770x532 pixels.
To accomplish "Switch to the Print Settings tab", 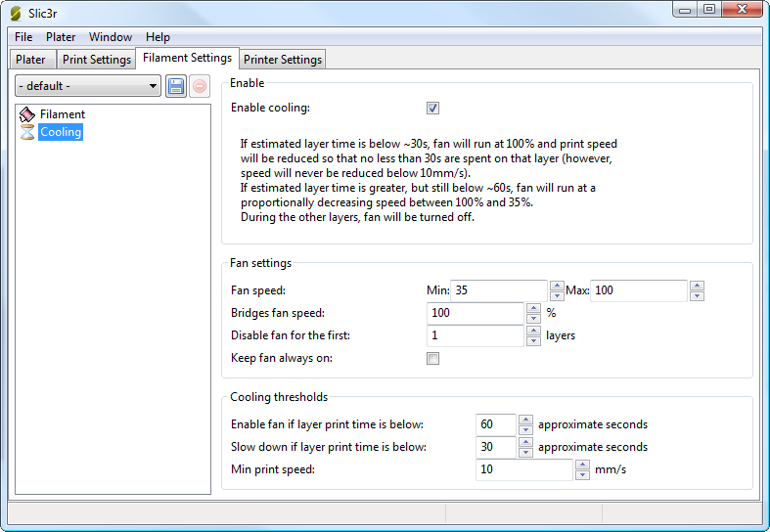I will (97, 60).
